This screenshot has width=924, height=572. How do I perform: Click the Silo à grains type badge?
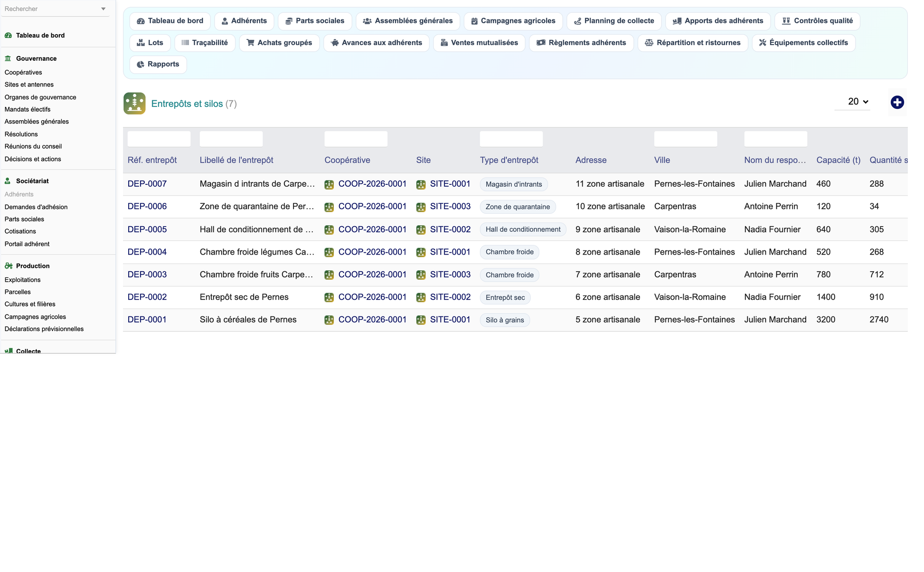505,320
